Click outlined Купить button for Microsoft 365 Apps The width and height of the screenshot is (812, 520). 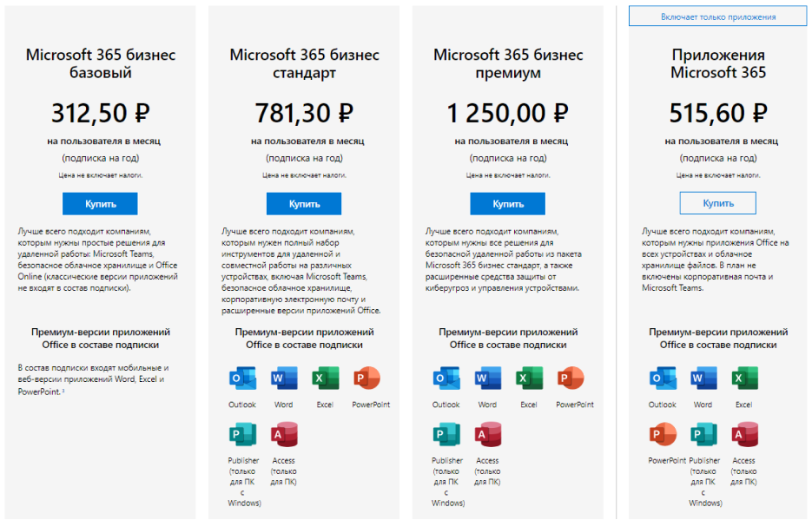click(717, 203)
